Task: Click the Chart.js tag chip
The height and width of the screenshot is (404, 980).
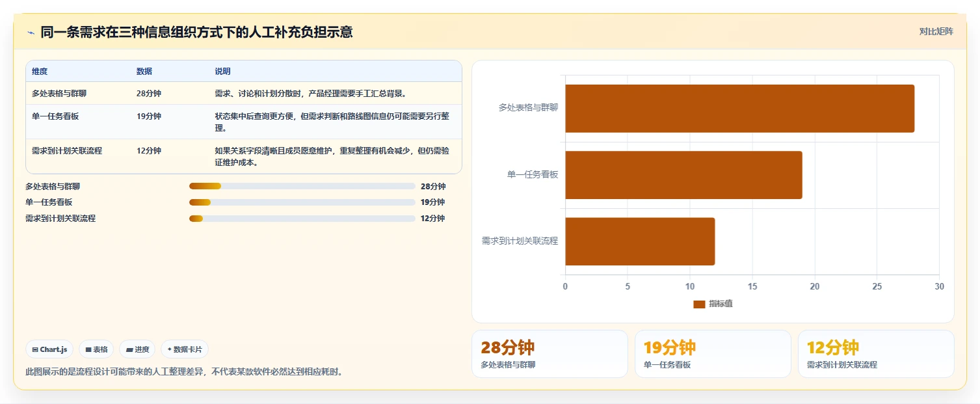Action: click(x=49, y=349)
